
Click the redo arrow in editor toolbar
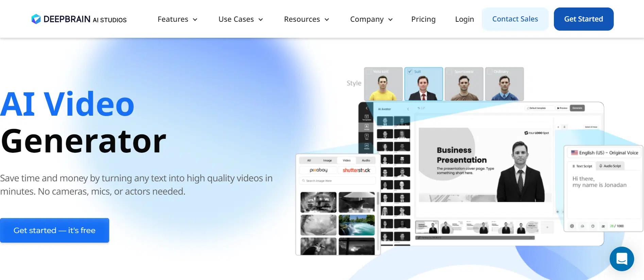pyautogui.click(x=423, y=108)
